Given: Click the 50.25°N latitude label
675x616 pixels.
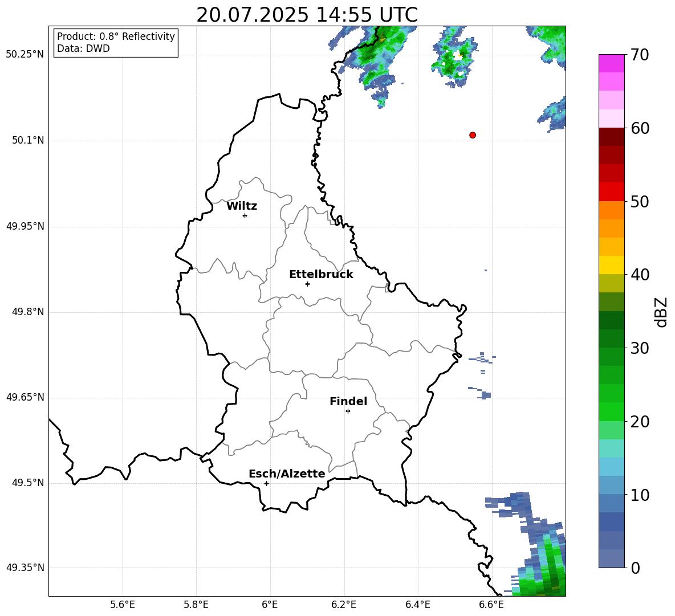Looking at the screenshot, I should (25, 55).
